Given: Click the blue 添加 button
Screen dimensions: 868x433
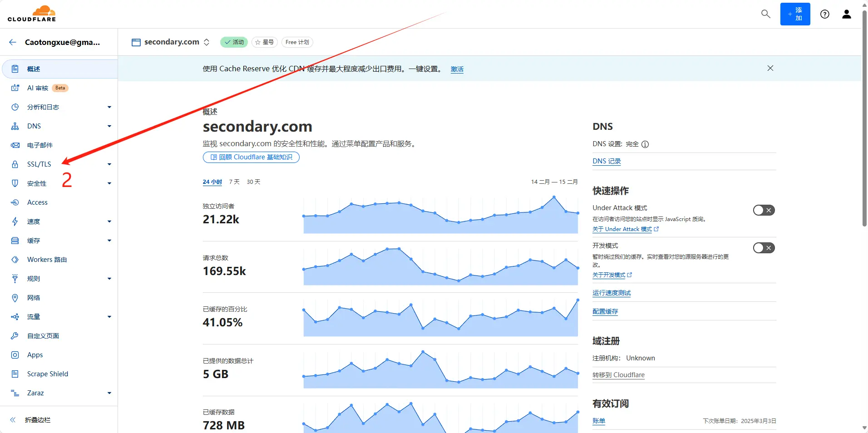Looking at the screenshot, I should (x=795, y=14).
